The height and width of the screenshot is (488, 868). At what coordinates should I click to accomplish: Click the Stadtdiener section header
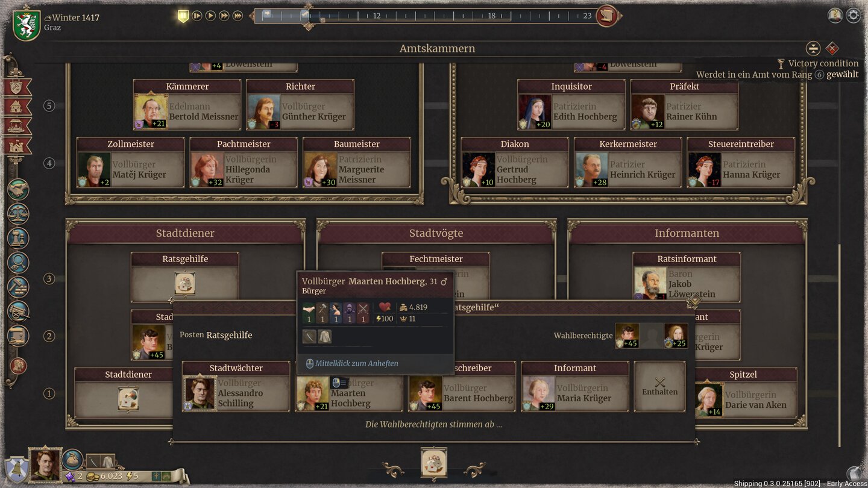tap(185, 233)
